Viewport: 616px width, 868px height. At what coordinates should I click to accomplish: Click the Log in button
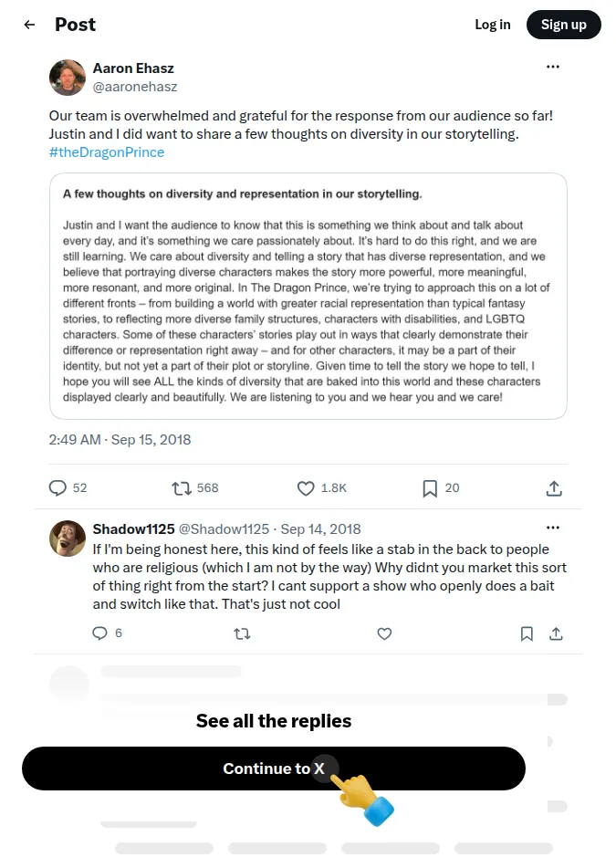click(493, 25)
